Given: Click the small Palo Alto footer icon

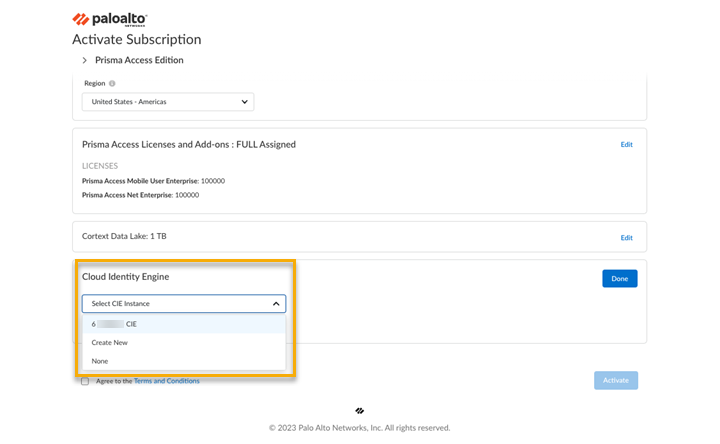Looking at the screenshot, I should (359, 411).
